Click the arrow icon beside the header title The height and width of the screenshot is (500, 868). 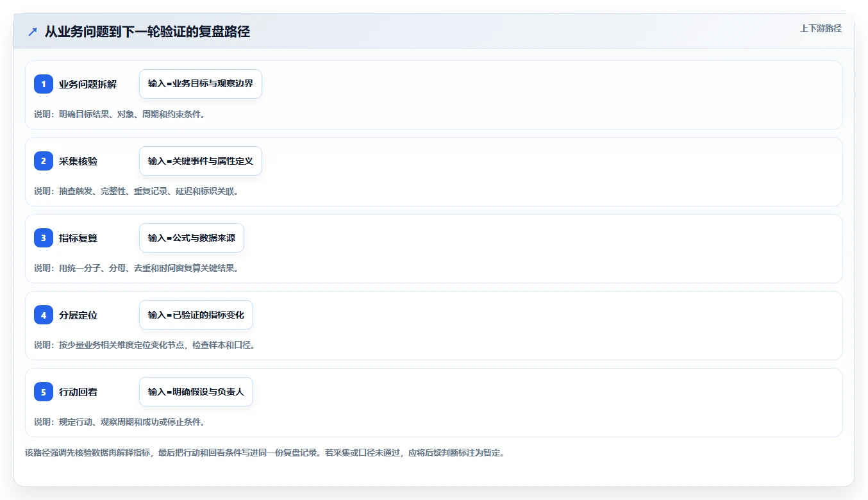(33, 31)
